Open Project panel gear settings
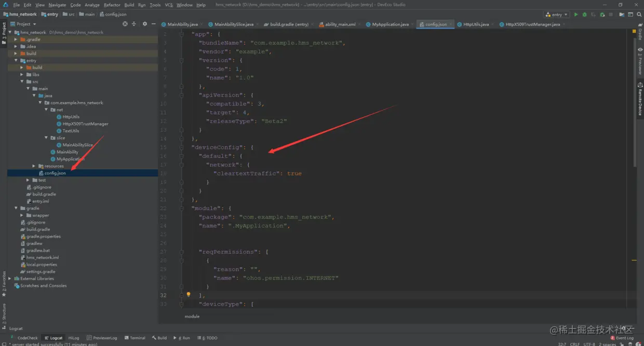 [x=145, y=24]
